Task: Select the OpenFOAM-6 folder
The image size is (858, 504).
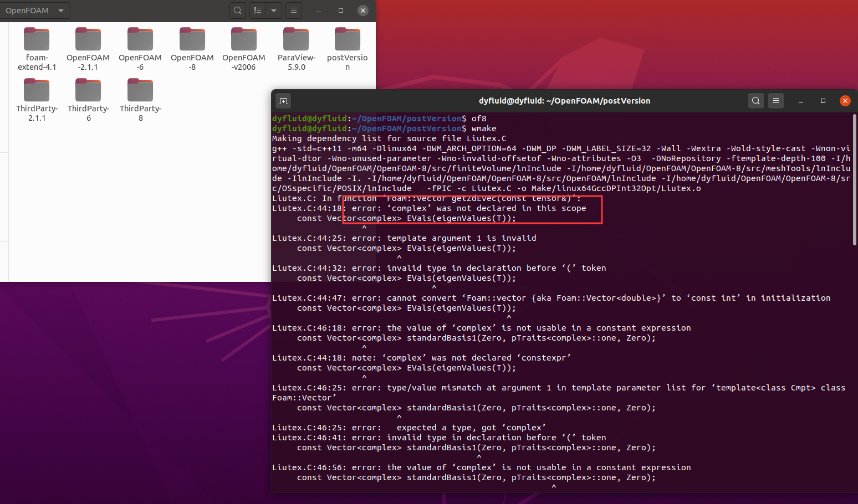Action: point(140,49)
